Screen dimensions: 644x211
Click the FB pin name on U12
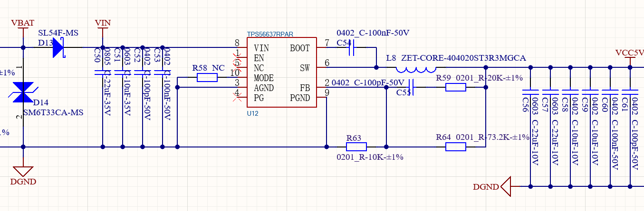coord(305,88)
